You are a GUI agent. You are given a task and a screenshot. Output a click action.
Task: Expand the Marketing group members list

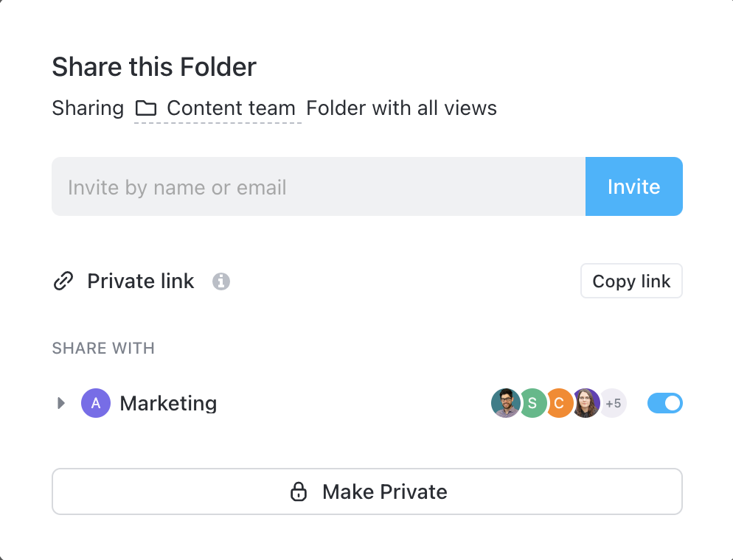[62, 403]
